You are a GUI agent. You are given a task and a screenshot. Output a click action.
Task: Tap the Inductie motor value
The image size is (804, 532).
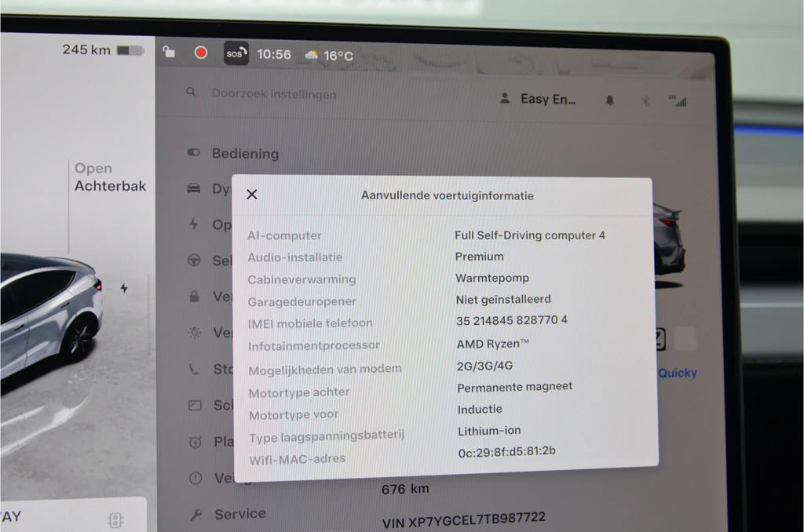coord(480,409)
